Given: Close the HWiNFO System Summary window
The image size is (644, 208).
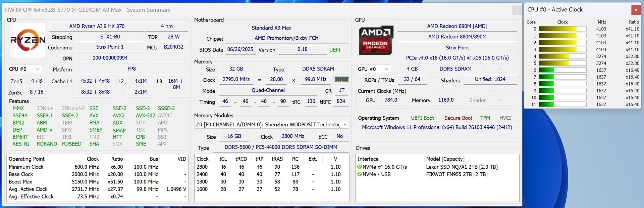Looking at the screenshot, I should (517, 10).
